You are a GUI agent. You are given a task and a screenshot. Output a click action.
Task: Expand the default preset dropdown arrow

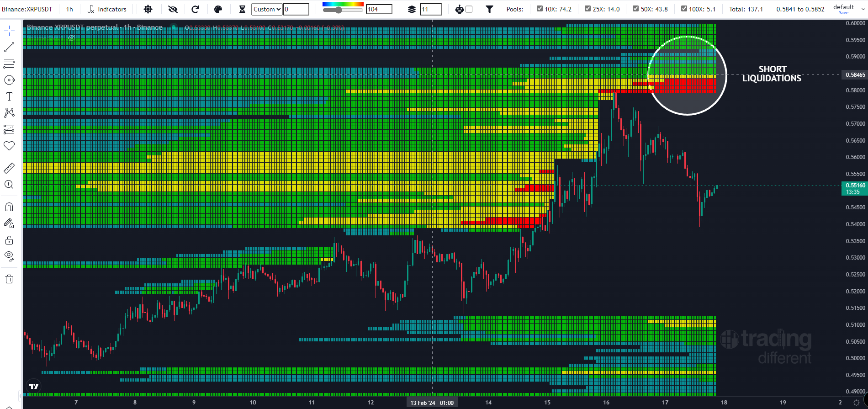pos(863,9)
